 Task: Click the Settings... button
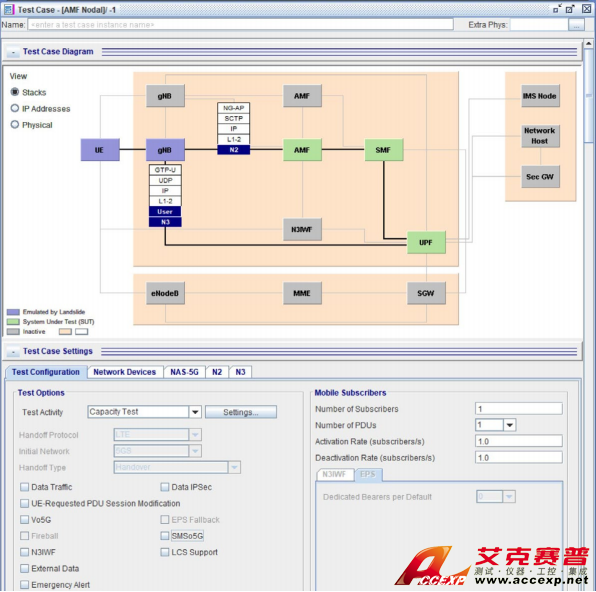click(241, 412)
